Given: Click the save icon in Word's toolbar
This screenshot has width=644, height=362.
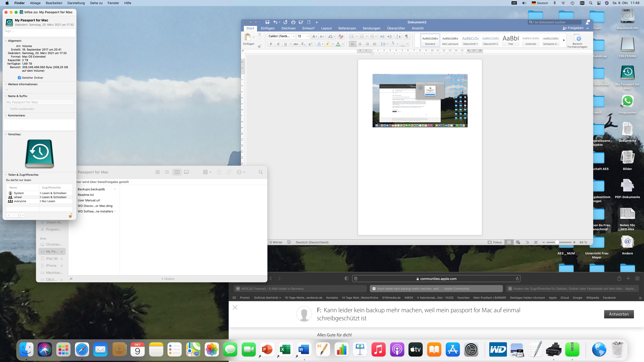Looking at the screenshot, I should point(267,22).
